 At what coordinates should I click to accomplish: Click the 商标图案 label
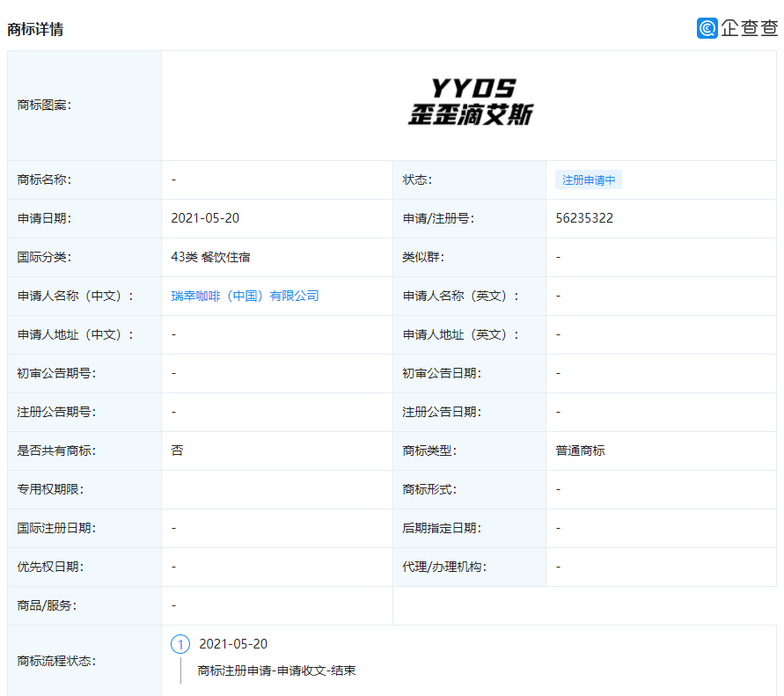click(x=44, y=105)
